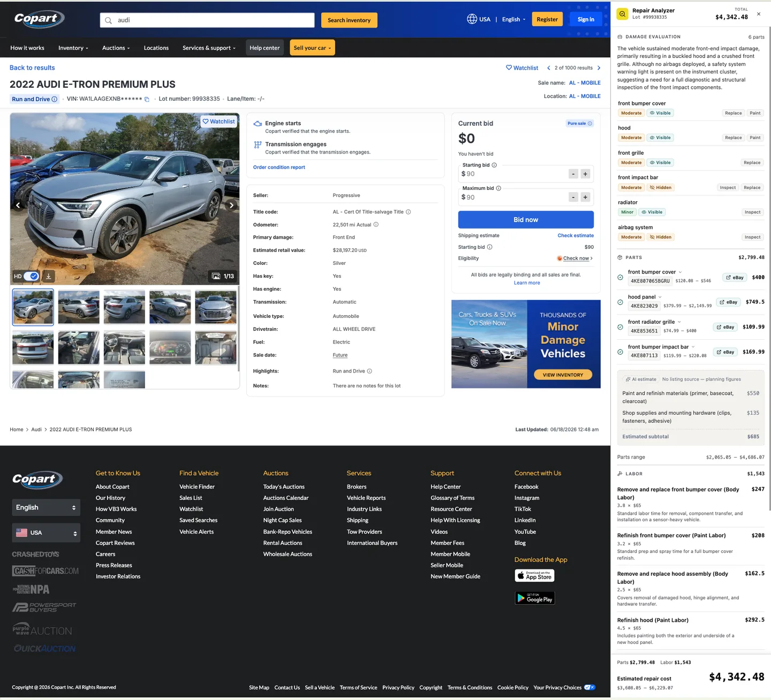
Task: Click the Repair Analyzer yellow logo icon
Action: coord(623,14)
